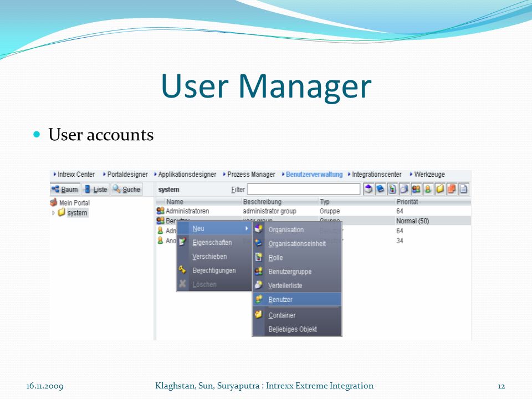The width and height of the screenshot is (532, 399).
Task: Switch to the Baum view
Action: [65, 189]
